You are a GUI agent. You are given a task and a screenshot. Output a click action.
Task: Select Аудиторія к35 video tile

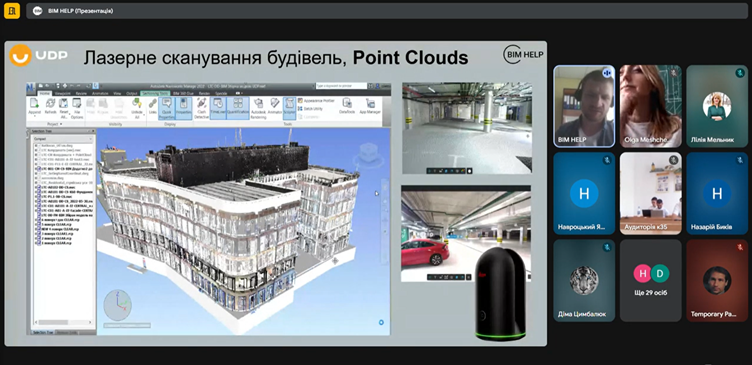coord(650,193)
